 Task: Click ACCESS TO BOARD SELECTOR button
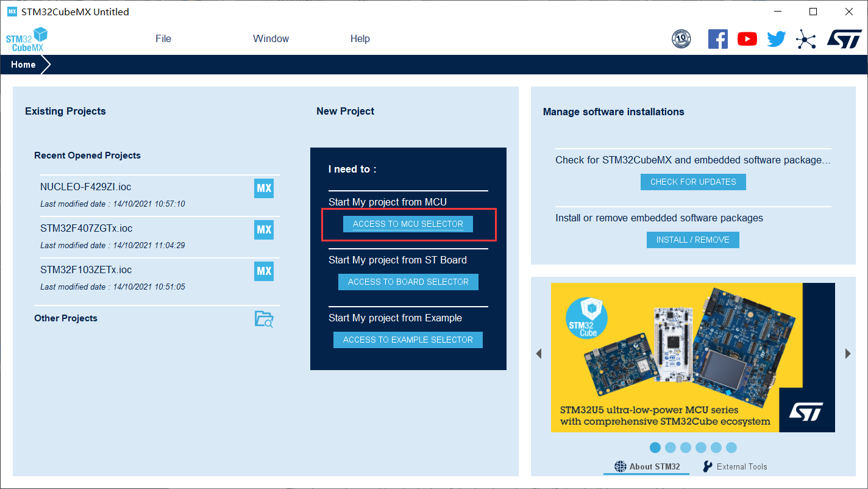pyautogui.click(x=408, y=282)
